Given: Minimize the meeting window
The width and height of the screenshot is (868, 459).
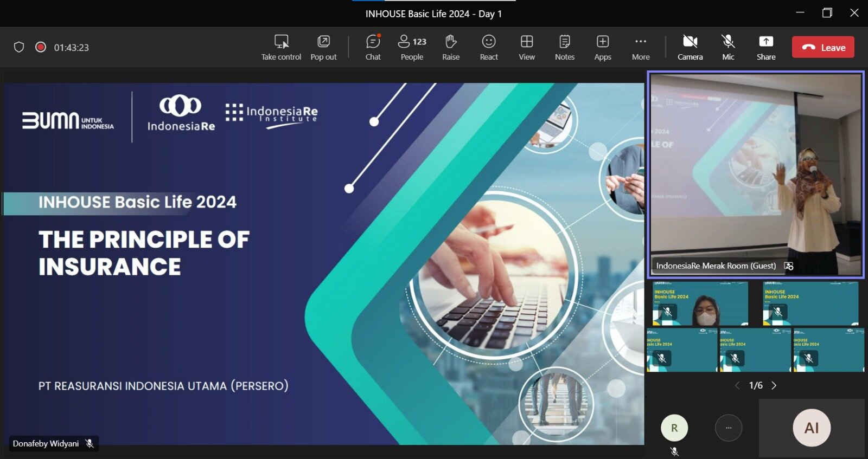Looking at the screenshot, I should [x=800, y=12].
